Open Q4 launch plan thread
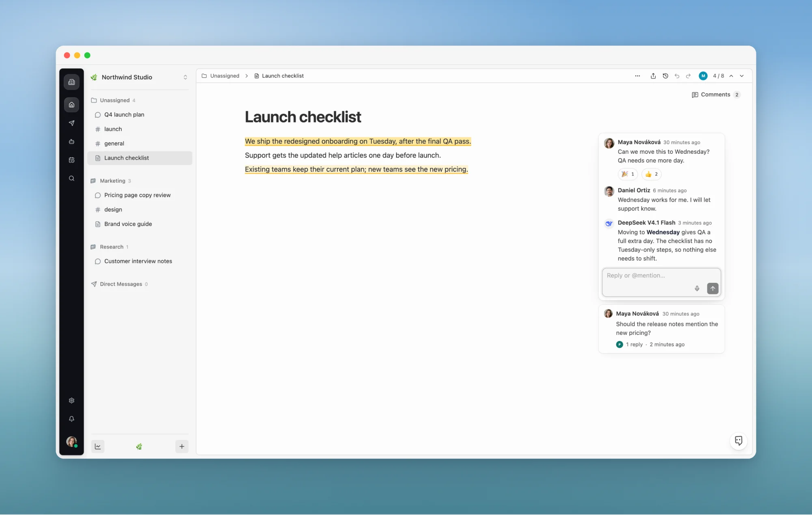 click(140, 115)
